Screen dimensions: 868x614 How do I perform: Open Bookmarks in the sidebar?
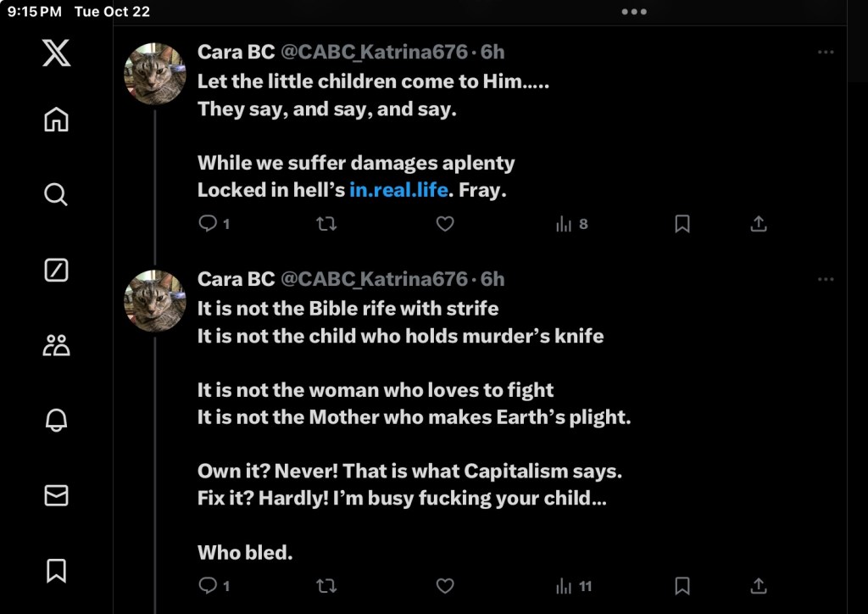pos(56,570)
